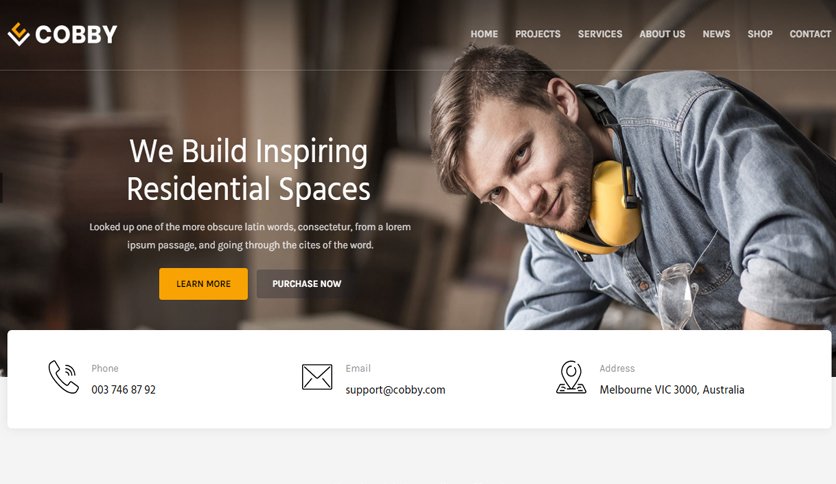Click the COBBY brand name text
Viewport: 836px width, 484px height.
click(x=76, y=35)
